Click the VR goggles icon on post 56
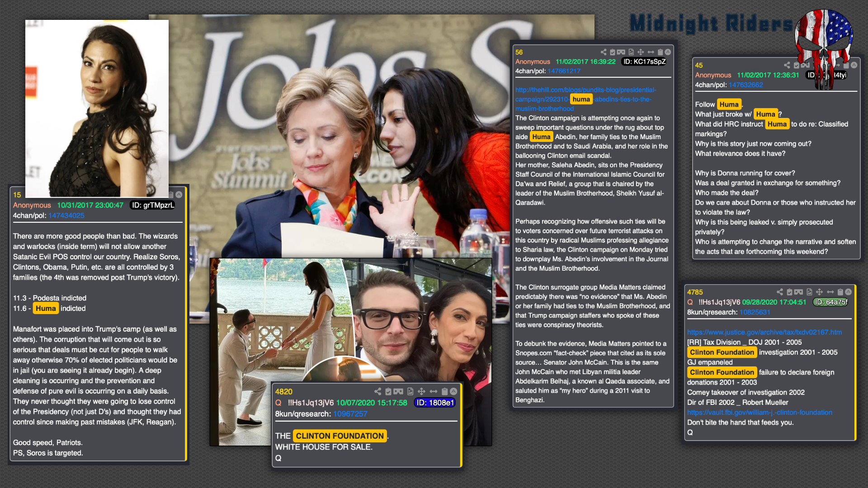 tap(621, 52)
